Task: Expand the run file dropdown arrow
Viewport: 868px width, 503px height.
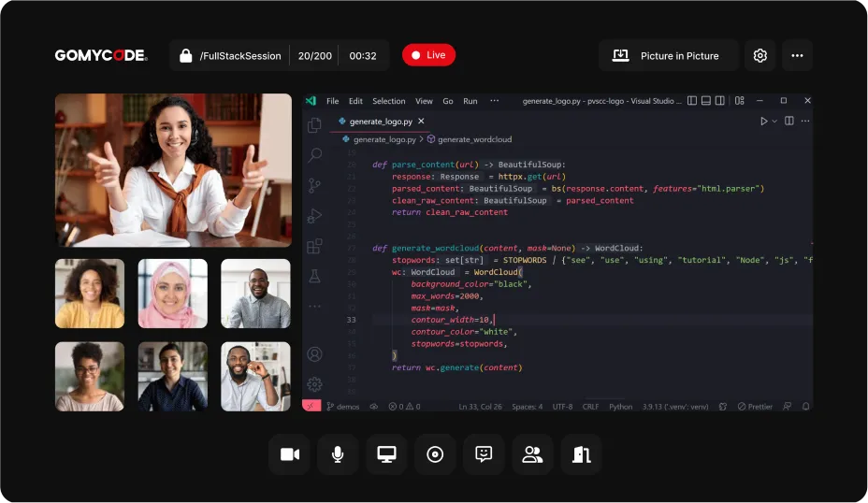Action: 774,122
